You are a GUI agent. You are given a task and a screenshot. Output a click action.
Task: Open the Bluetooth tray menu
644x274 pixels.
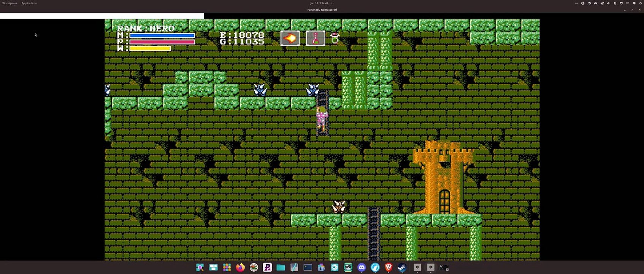615,3
